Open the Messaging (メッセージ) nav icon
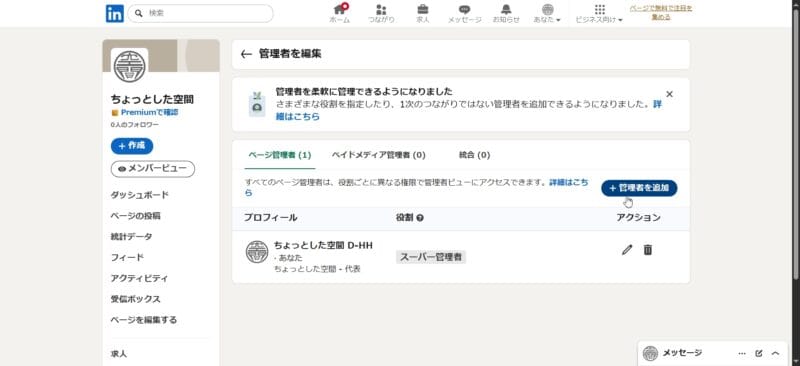 click(x=464, y=14)
